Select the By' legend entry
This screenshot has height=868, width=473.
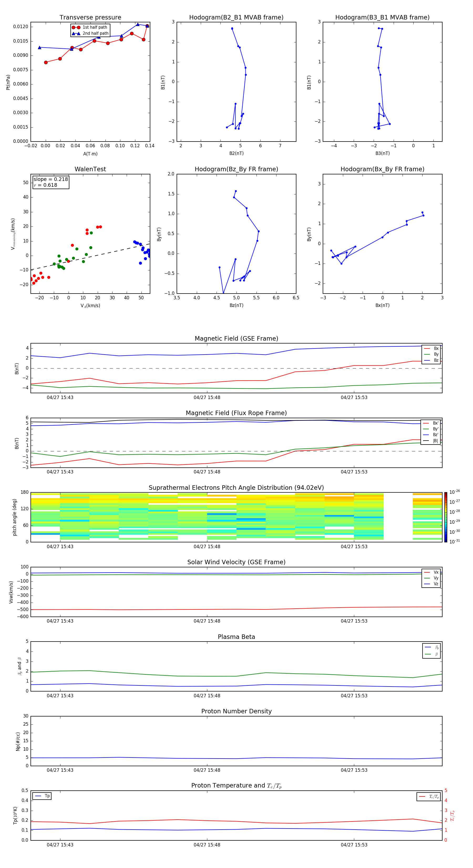click(431, 429)
